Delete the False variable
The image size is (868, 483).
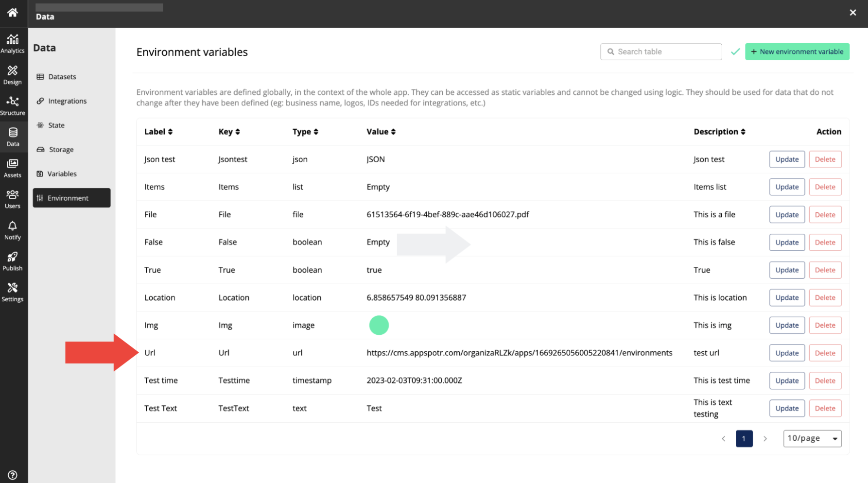click(x=825, y=242)
